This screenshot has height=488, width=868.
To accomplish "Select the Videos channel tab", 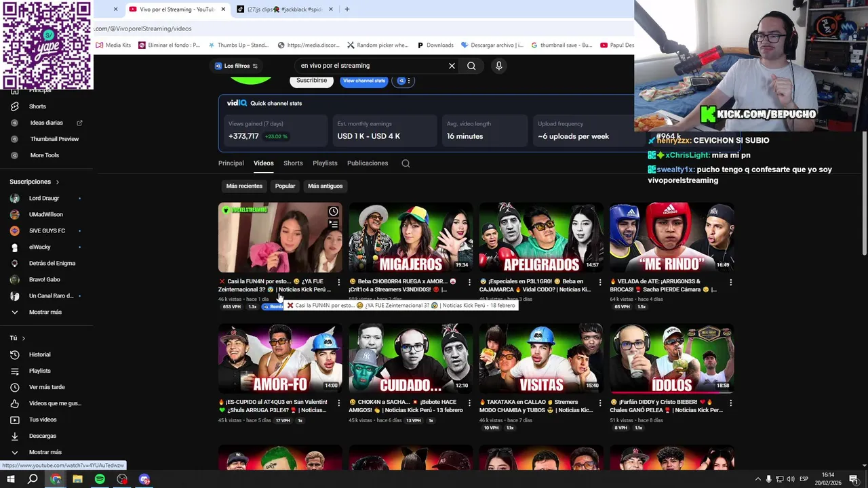I will point(264,163).
